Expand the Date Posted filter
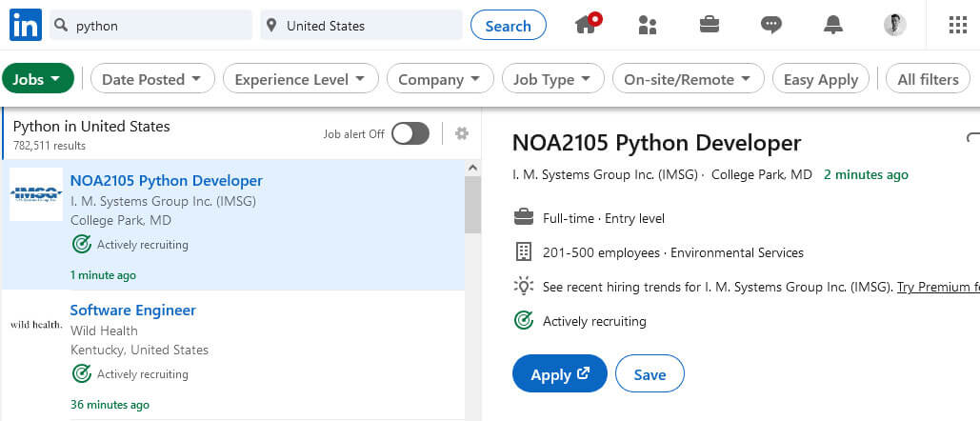This screenshot has width=980, height=421. pyautogui.click(x=152, y=79)
